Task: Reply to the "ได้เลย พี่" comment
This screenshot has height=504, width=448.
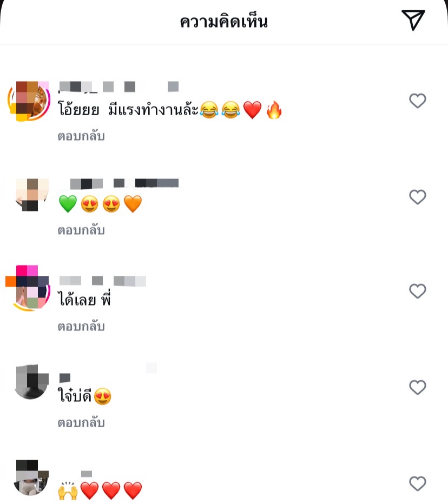Action: pos(81,326)
